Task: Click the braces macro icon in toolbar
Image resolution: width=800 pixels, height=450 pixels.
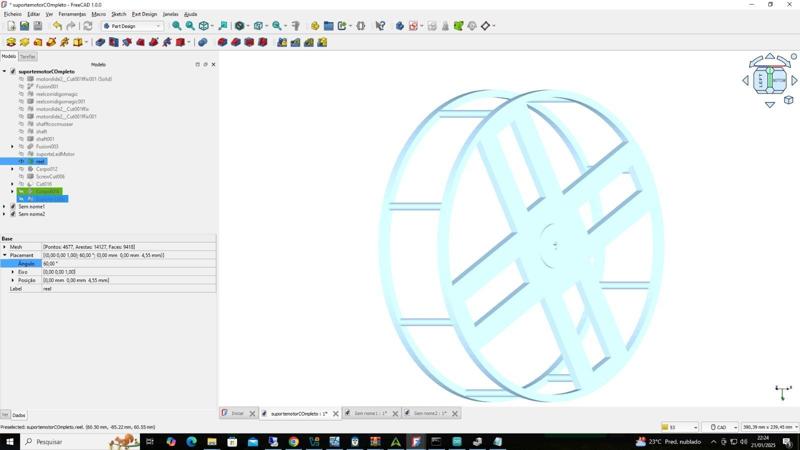Action: (361, 26)
